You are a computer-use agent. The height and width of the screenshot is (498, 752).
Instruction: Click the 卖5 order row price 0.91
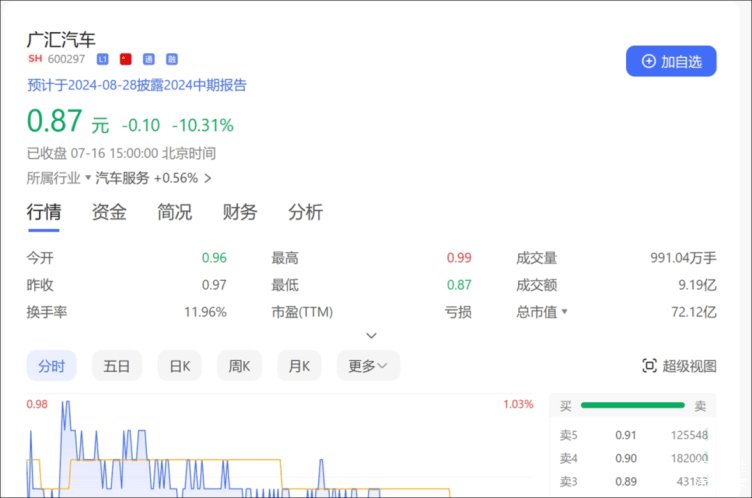(x=626, y=435)
